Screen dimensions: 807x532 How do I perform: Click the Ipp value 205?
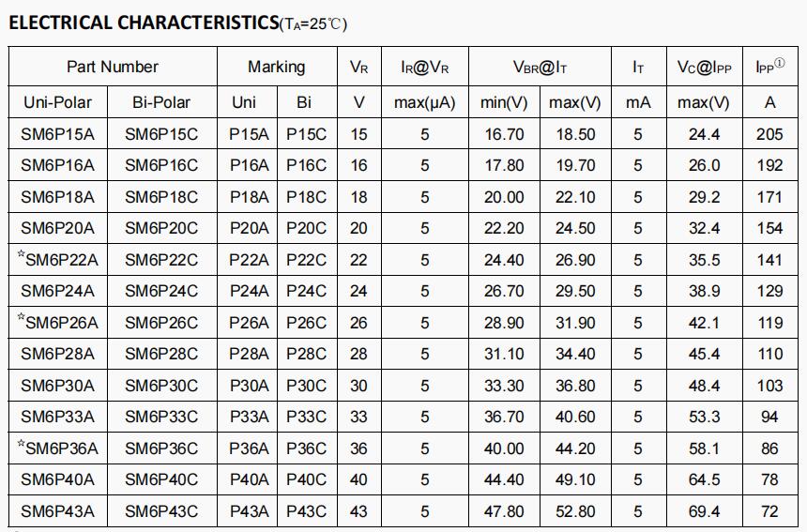click(x=770, y=134)
